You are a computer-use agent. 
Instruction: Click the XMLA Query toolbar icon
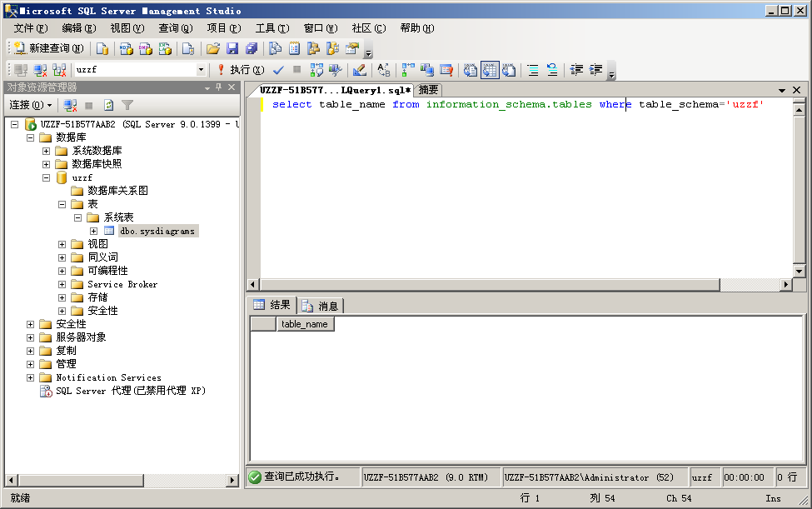coord(165,48)
